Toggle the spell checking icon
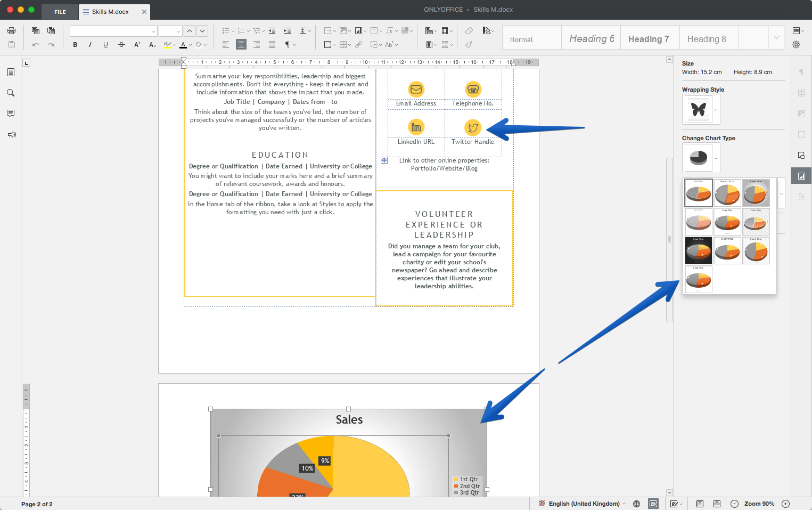Screen dimensions: 812x510 pyautogui.click(x=653, y=504)
